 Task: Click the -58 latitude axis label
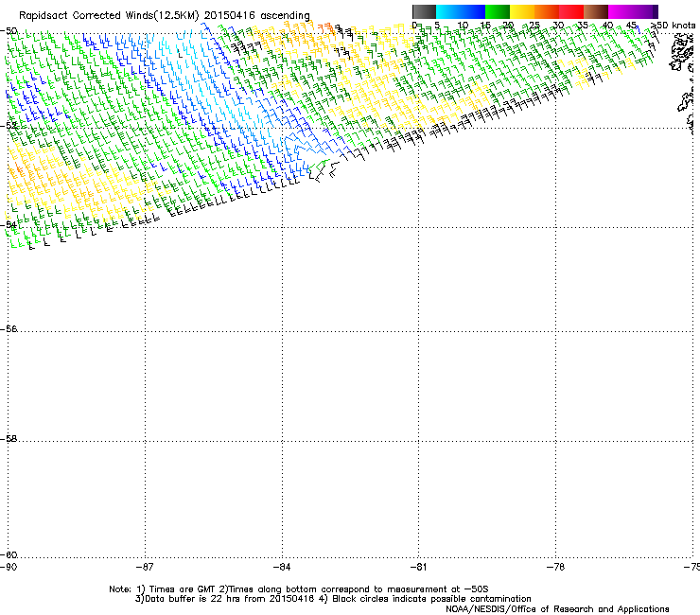(x=9, y=439)
